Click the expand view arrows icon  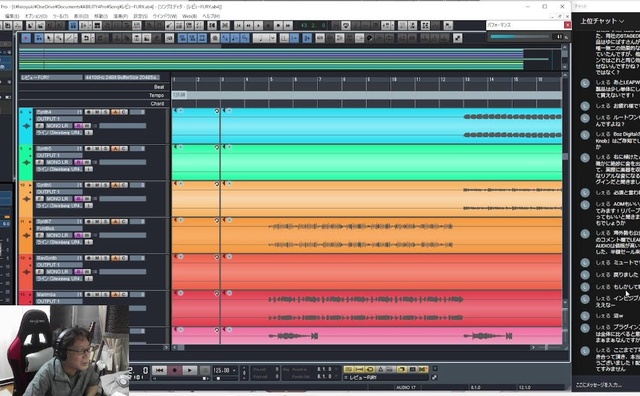[x=458, y=38]
